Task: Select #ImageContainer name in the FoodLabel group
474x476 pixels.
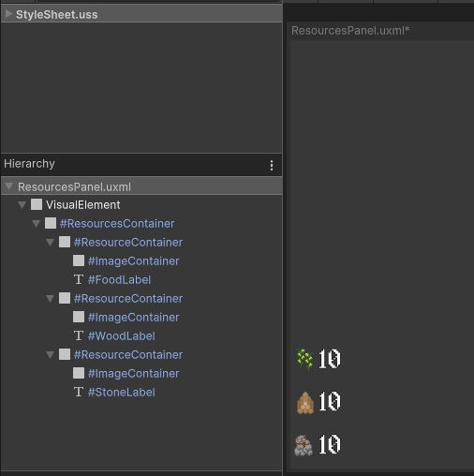Action: (x=134, y=261)
